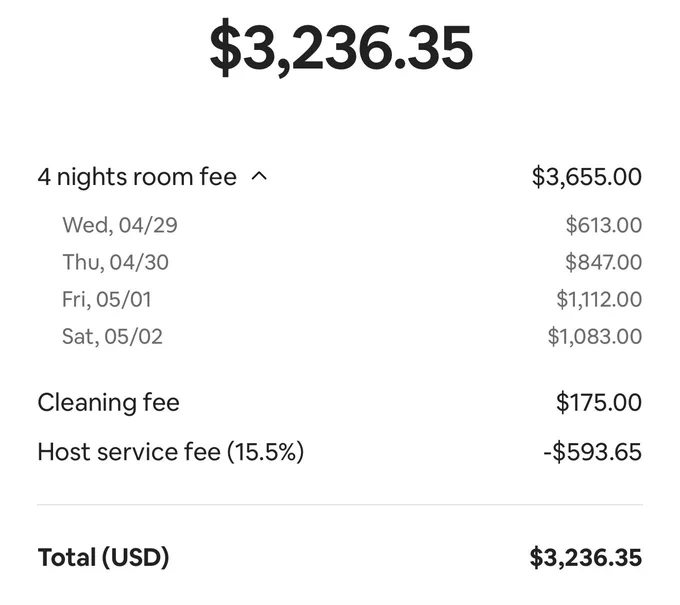Select the -$593.65 service fee amount
The image size is (680, 605).
pos(592,452)
